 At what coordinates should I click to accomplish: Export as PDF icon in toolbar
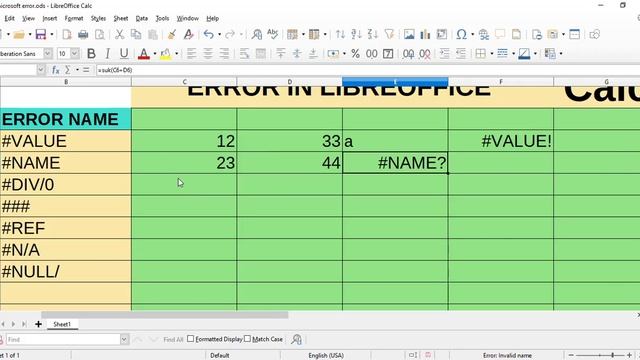tap(67, 34)
